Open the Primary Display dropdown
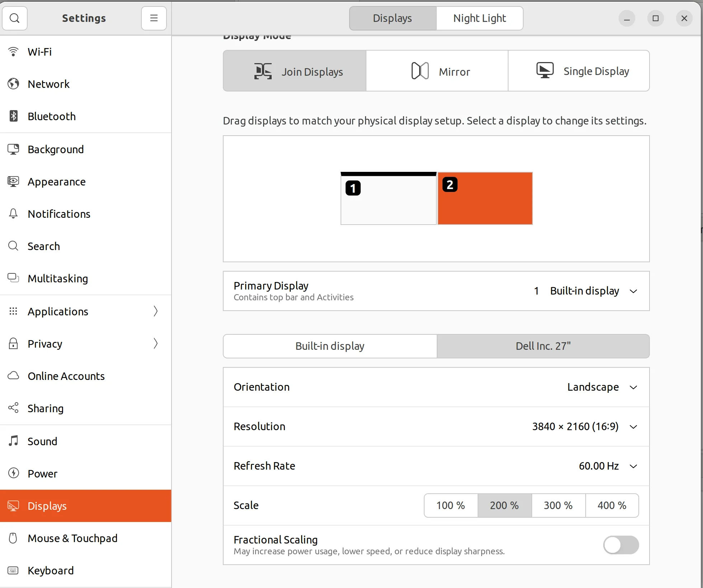The height and width of the screenshot is (588, 703). pos(586,291)
